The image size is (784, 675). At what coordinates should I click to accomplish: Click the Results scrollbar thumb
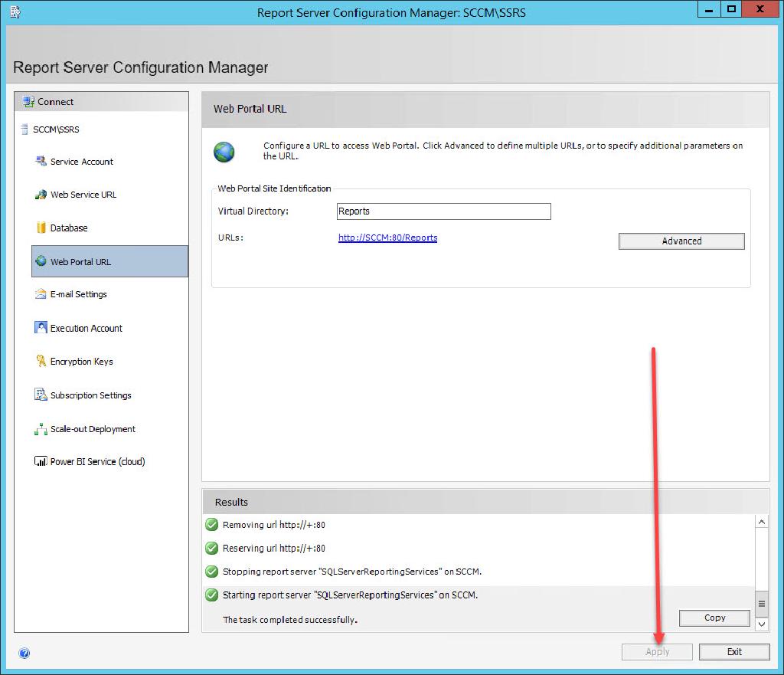(762, 604)
